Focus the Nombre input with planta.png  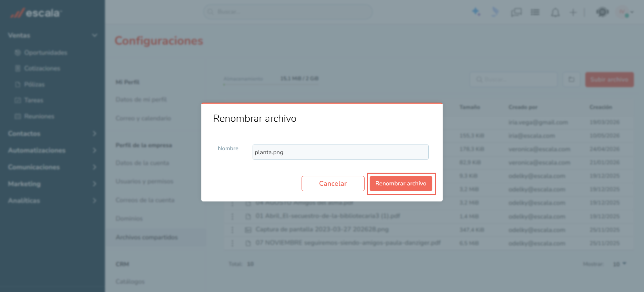pos(340,152)
